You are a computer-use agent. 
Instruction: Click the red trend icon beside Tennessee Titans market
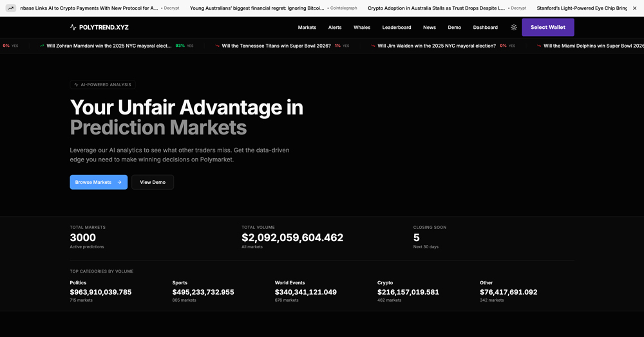[x=218, y=46]
